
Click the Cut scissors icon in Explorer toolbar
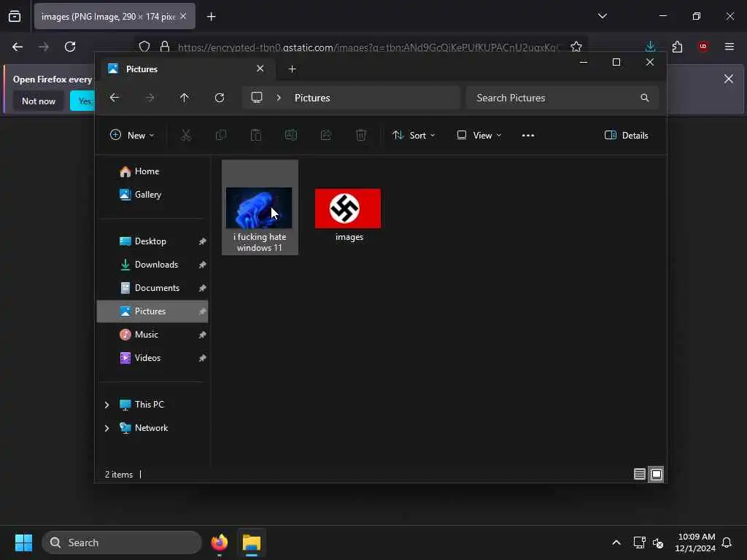pos(186,136)
